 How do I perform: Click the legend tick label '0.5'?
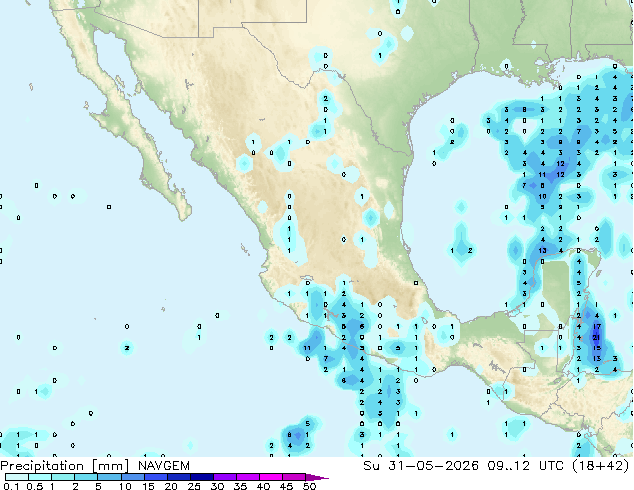pos(35,486)
